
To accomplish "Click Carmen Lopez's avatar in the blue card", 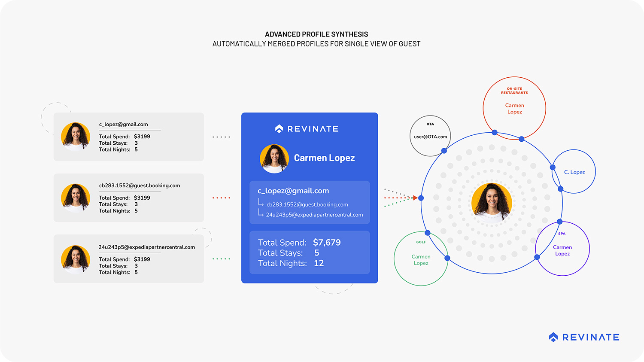I will 274,158.
